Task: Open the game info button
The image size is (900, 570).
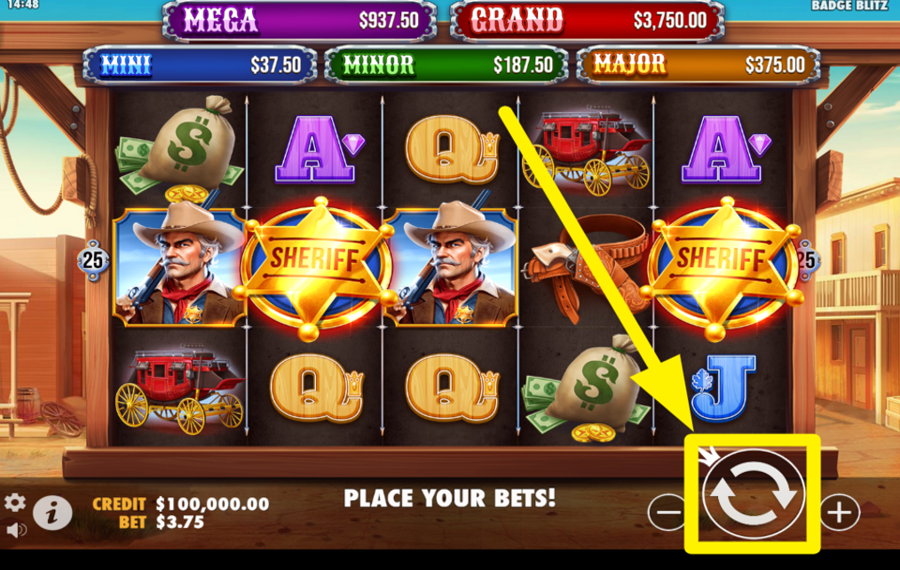Action: point(52,512)
